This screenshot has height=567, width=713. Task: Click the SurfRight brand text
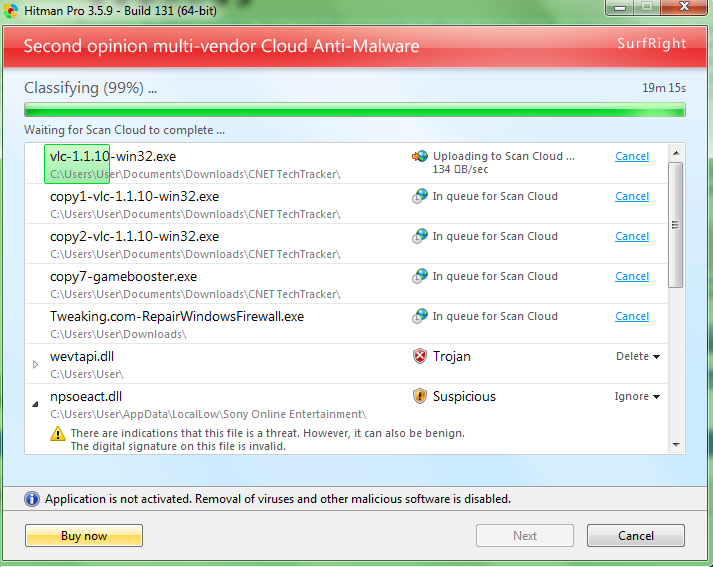(652, 43)
